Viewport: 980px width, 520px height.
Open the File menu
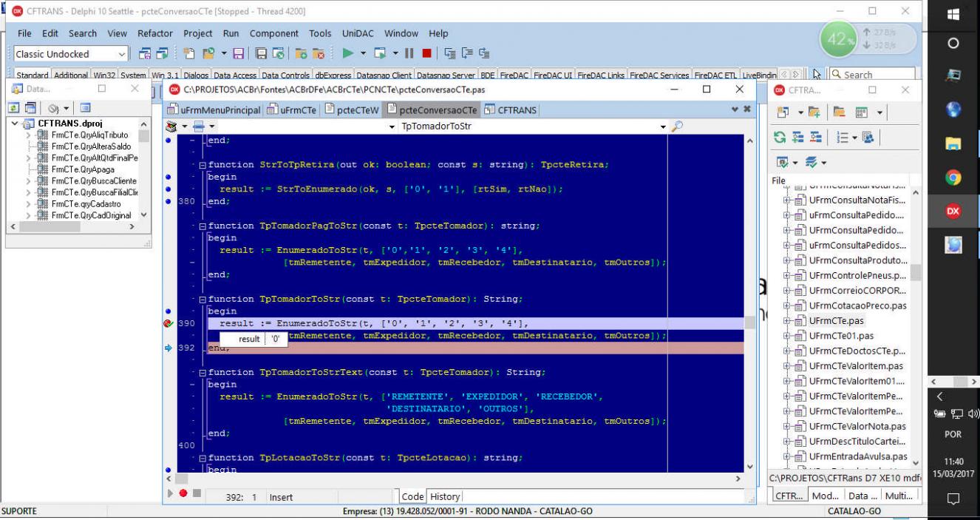pyautogui.click(x=26, y=34)
